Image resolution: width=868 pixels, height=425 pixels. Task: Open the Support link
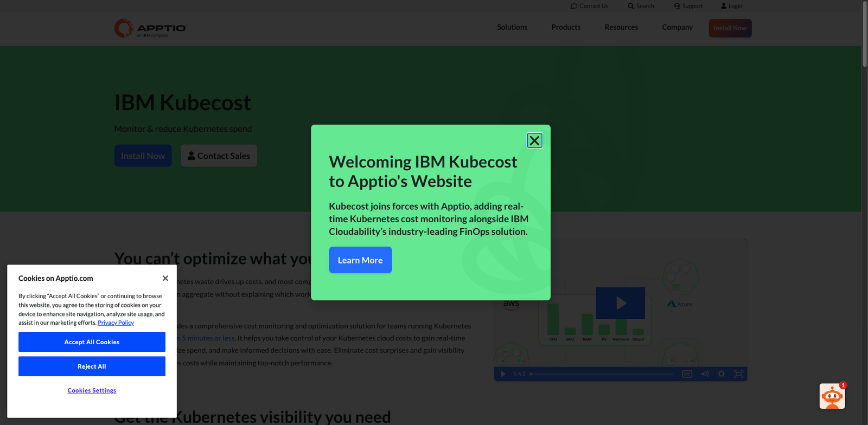(x=688, y=6)
